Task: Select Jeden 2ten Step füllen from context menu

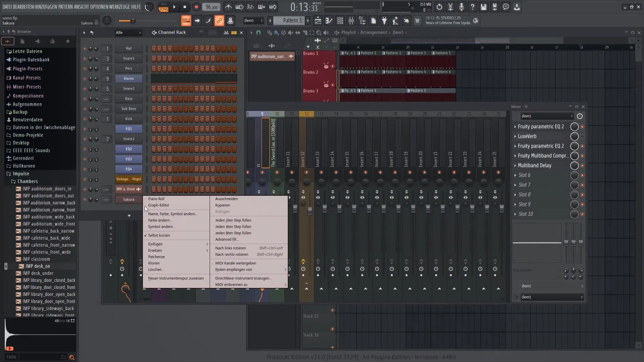Action: [233, 220]
